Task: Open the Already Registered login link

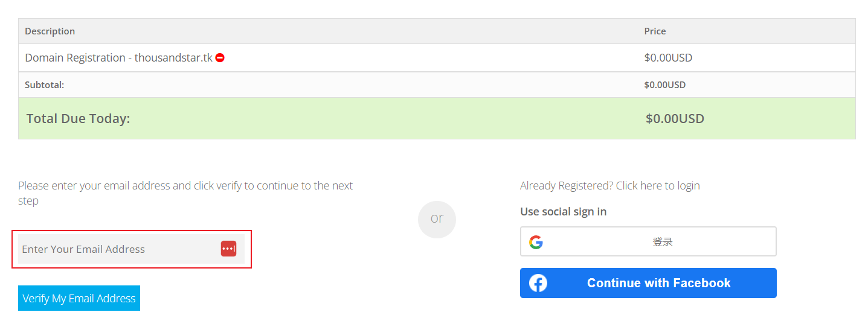Action: click(x=610, y=185)
